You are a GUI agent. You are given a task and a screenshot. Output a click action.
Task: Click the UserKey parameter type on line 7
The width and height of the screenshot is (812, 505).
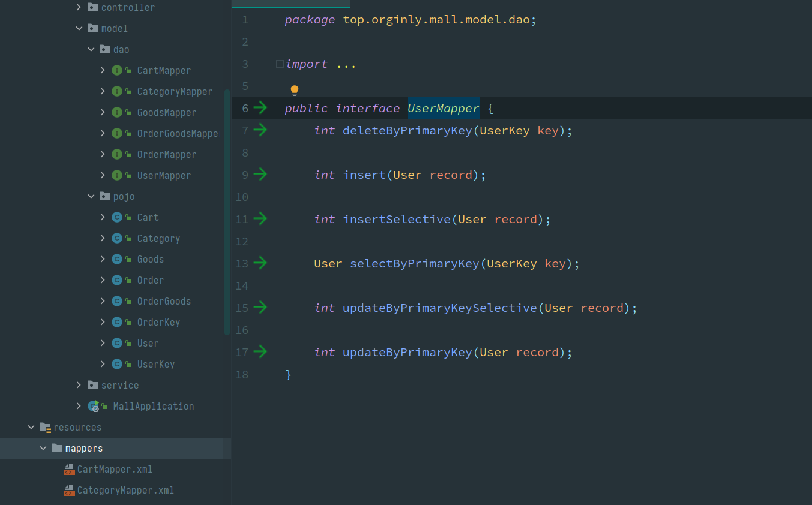click(505, 130)
